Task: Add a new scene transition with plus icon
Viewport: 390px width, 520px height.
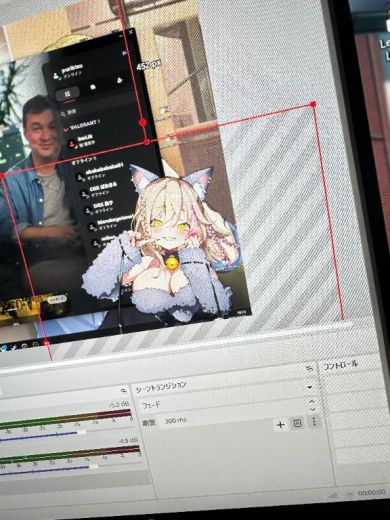Action: coord(281,424)
